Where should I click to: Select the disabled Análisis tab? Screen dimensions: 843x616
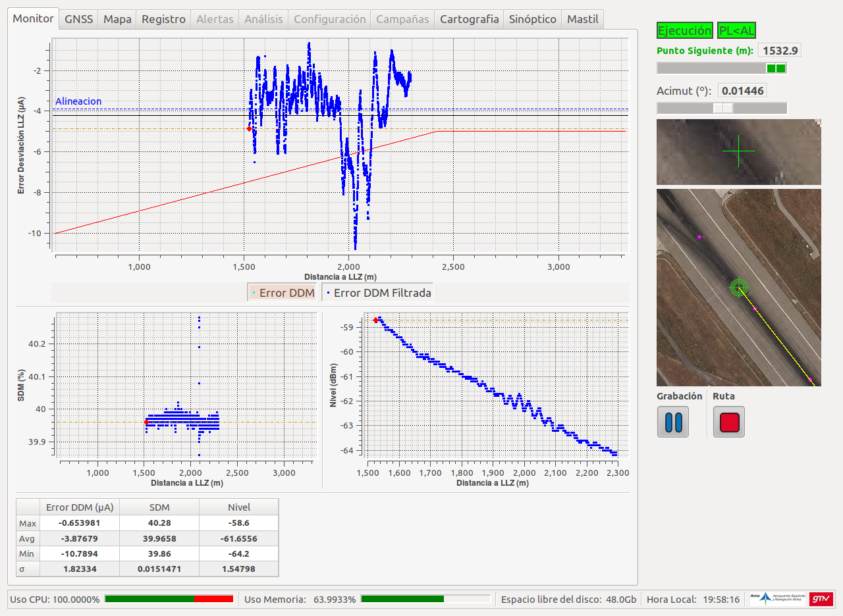point(263,19)
